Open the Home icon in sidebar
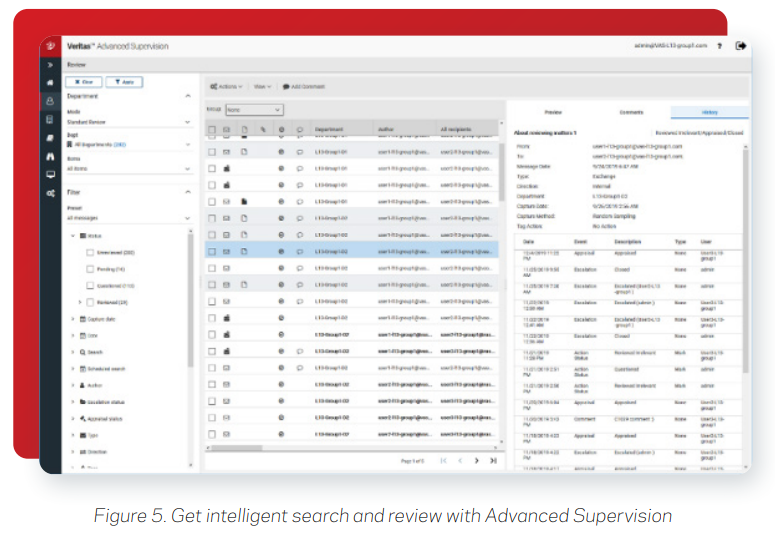The width and height of the screenshot is (775, 539). coord(50,83)
